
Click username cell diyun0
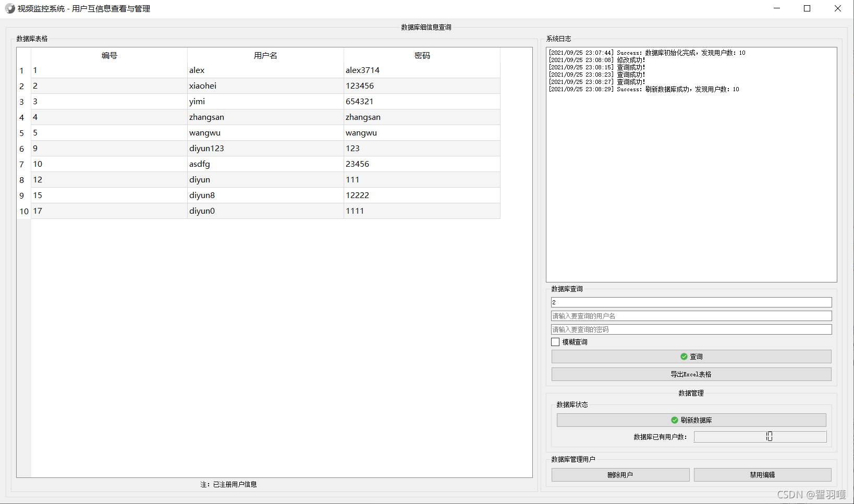pyautogui.click(x=266, y=211)
